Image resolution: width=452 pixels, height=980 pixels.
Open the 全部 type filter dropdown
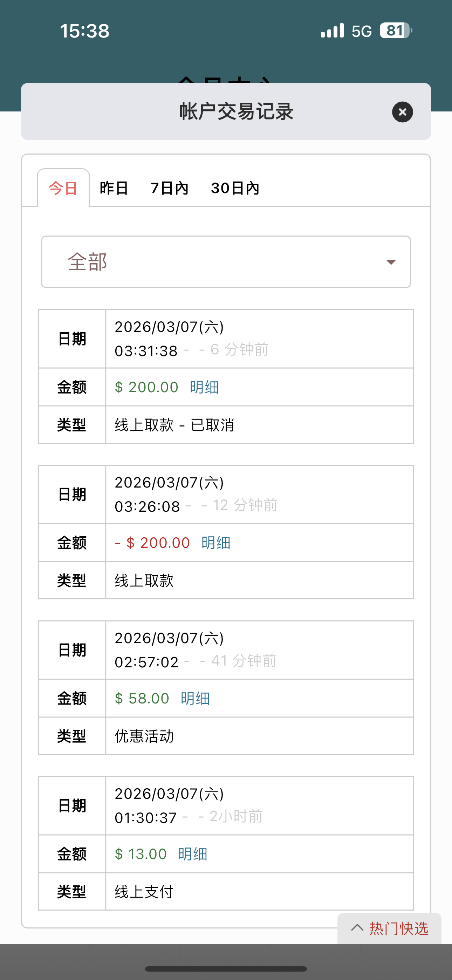[226, 262]
